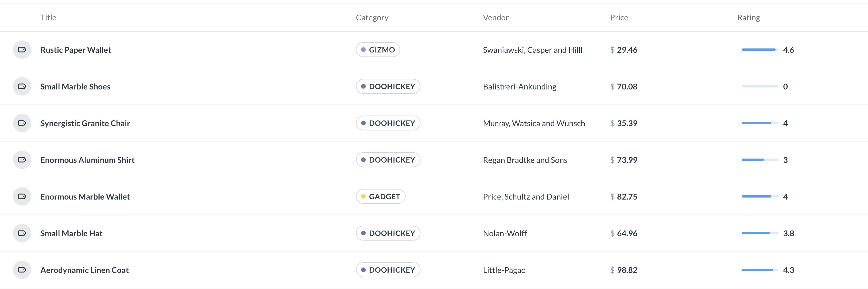Click the tag icon beside Small Marble Hat
The image size is (868, 289).
tap(22, 233)
